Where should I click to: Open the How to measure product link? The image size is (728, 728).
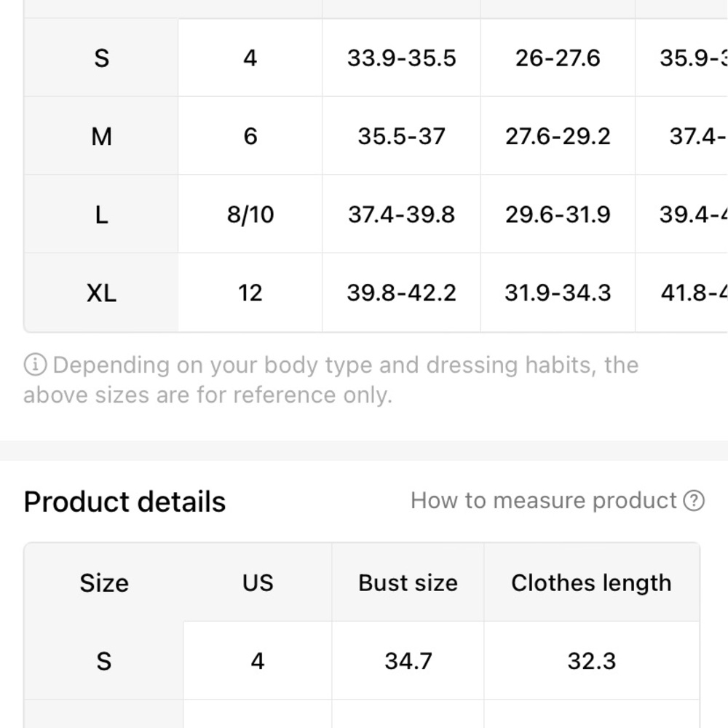557,501
